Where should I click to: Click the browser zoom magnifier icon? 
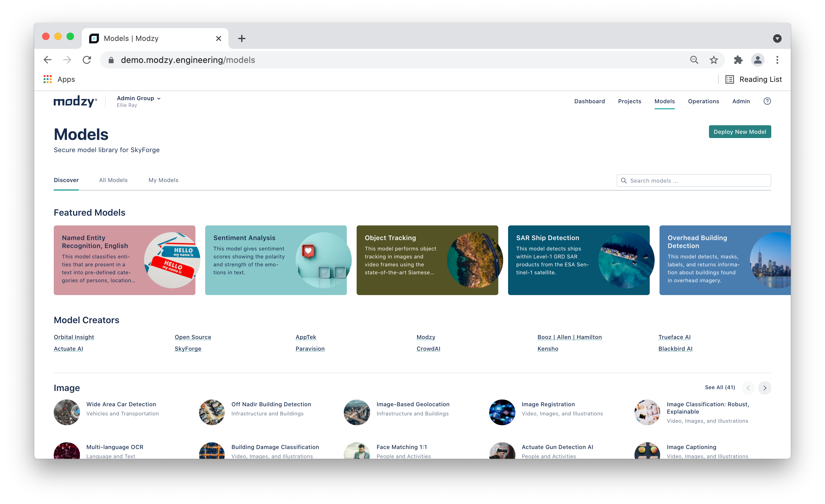(x=694, y=60)
